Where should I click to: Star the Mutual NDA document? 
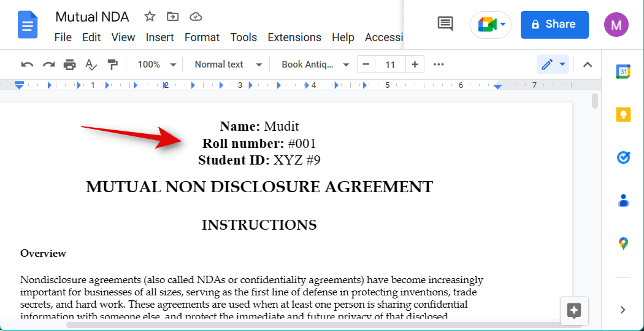point(150,17)
